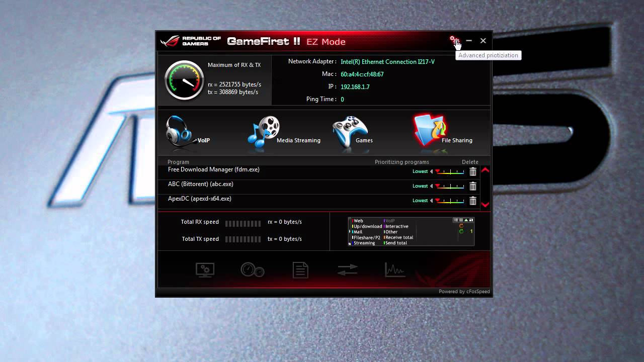Click the IP address 192.168.1.7
The width and height of the screenshot is (644, 362).
point(355,87)
